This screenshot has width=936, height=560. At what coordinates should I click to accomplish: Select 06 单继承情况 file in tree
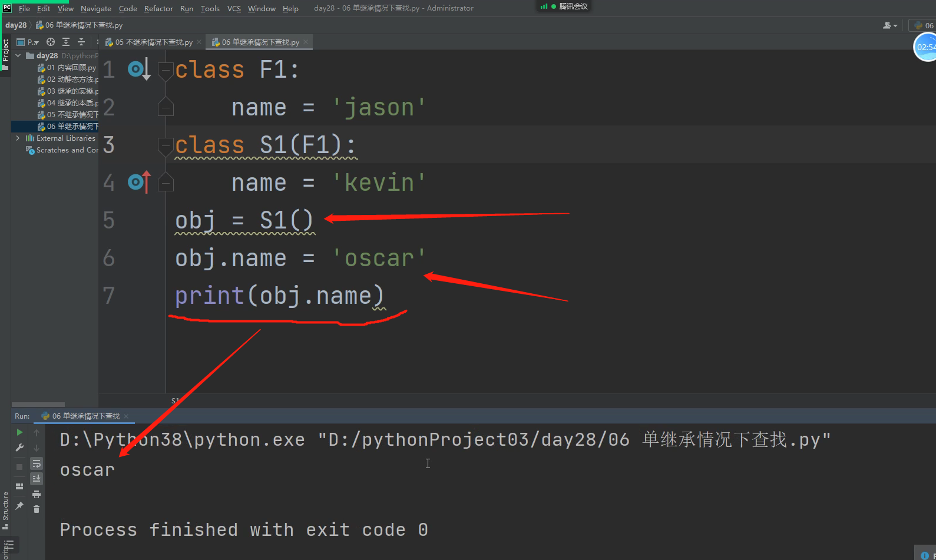(67, 127)
